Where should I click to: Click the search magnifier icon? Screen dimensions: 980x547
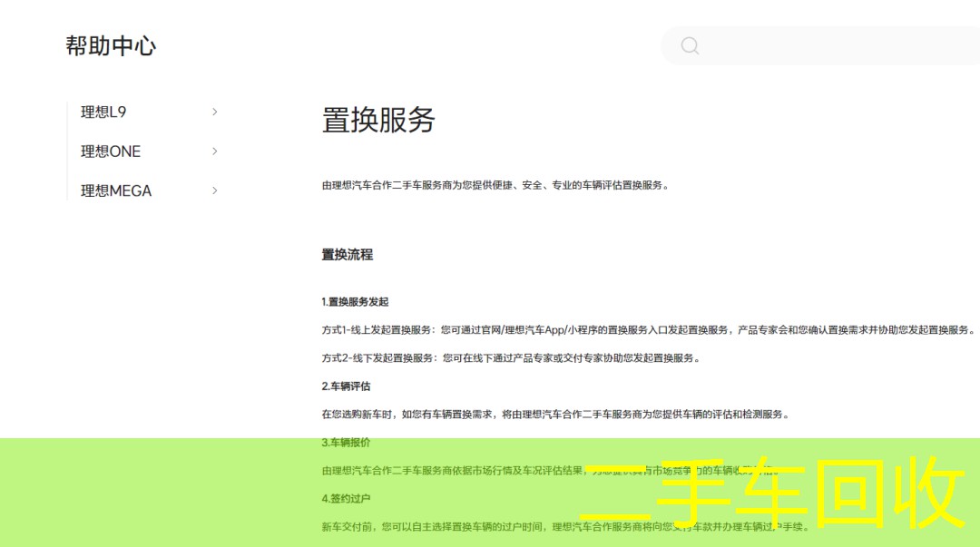(x=690, y=45)
